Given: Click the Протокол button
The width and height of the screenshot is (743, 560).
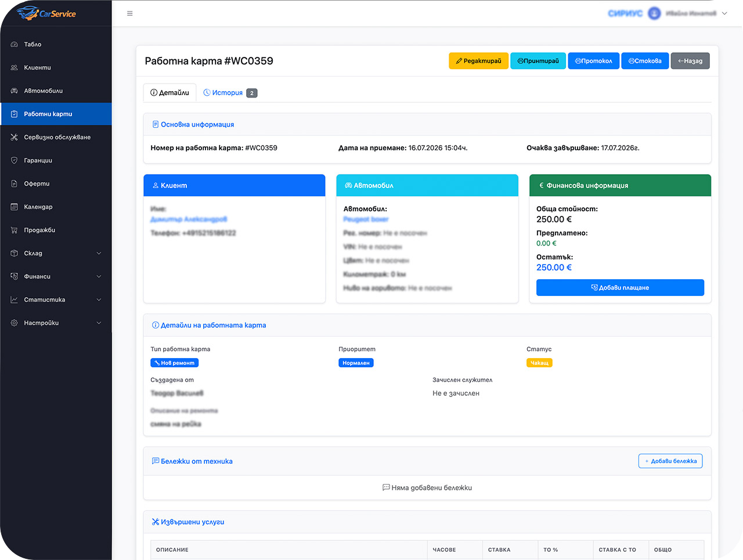Looking at the screenshot, I should (593, 61).
